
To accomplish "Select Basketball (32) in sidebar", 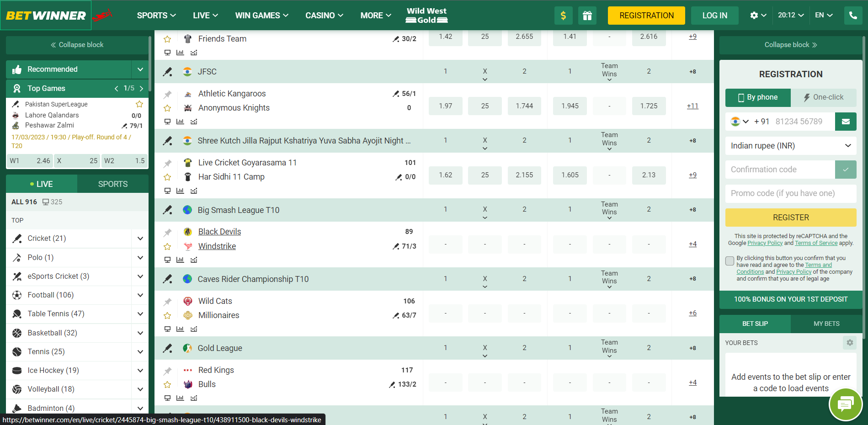I will click(52, 333).
